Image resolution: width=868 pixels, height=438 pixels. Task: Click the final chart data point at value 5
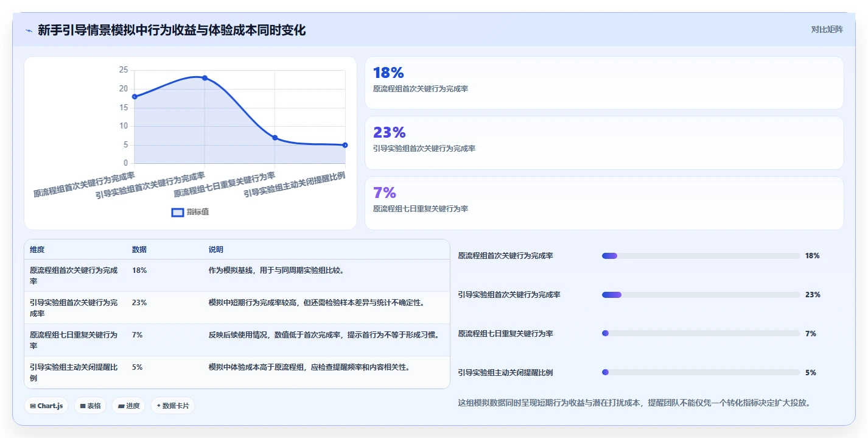[345, 145]
